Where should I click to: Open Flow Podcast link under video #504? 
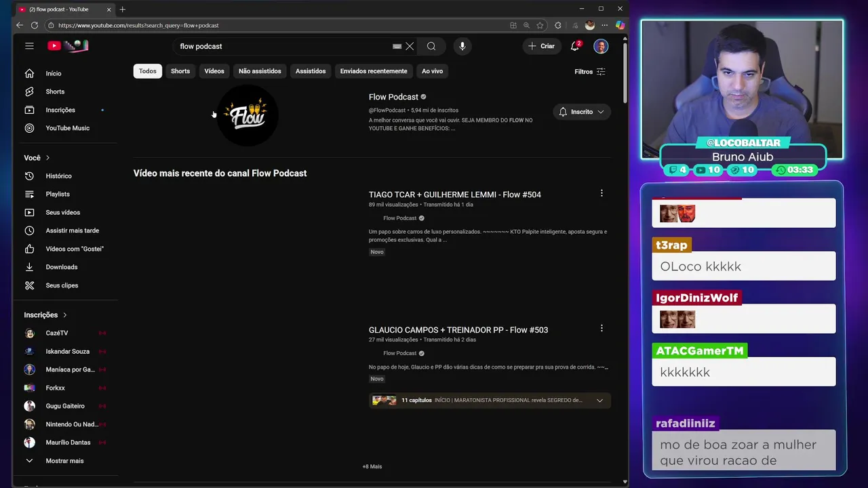[x=399, y=218]
